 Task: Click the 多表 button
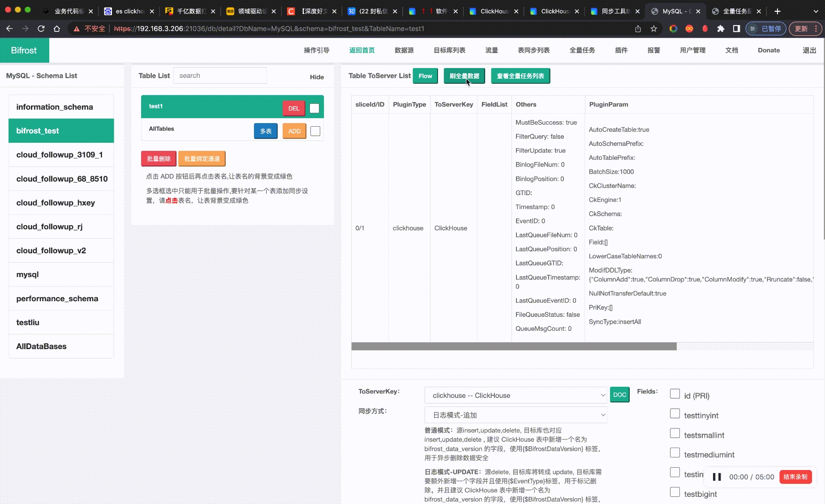click(266, 131)
